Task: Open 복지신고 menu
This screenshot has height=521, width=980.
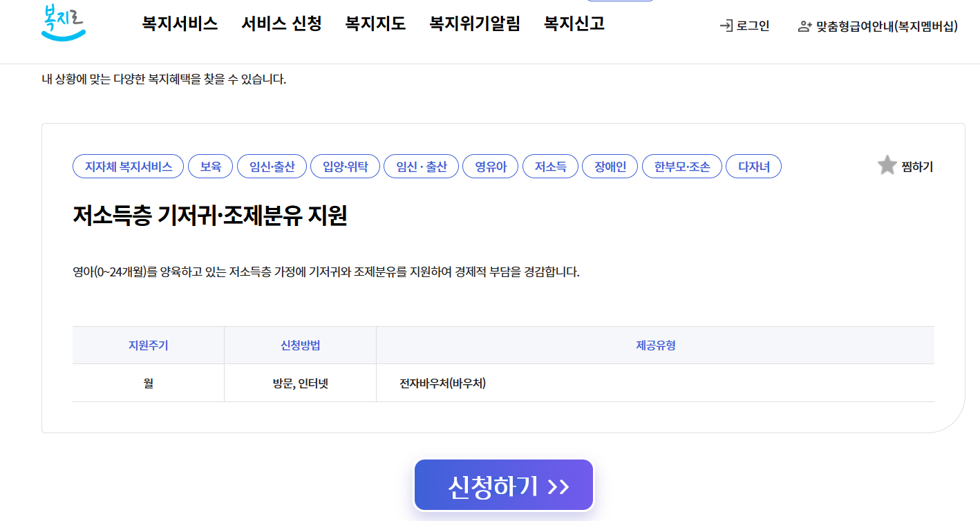Action: tap(572, 23)
